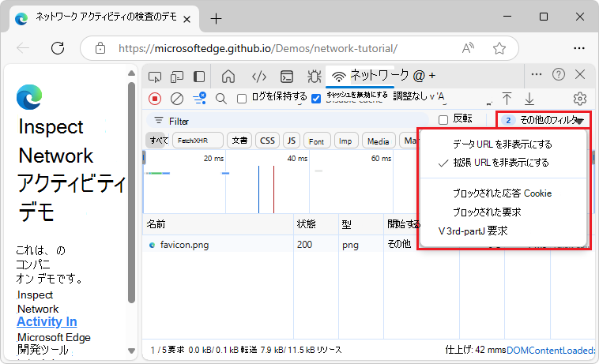Add this page to favorites
This screenshot has width=599, height=364.
[x=499, y=48]
